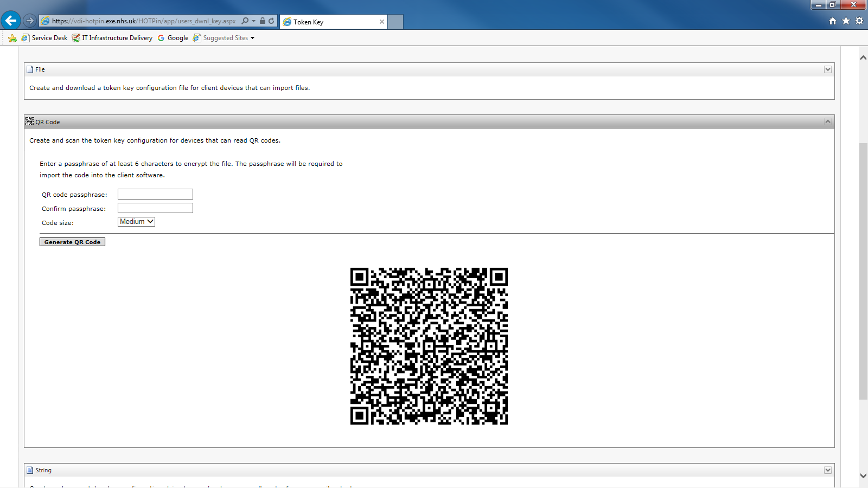Viewport: 868px width, 488px height.
Task: Click the File section document icon
Action: (30, 69)
